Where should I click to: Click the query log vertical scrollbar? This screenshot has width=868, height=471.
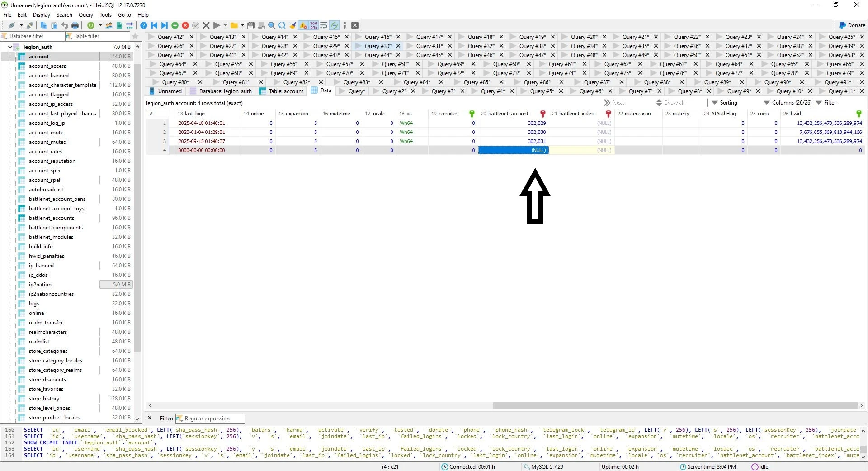[863, 443]
